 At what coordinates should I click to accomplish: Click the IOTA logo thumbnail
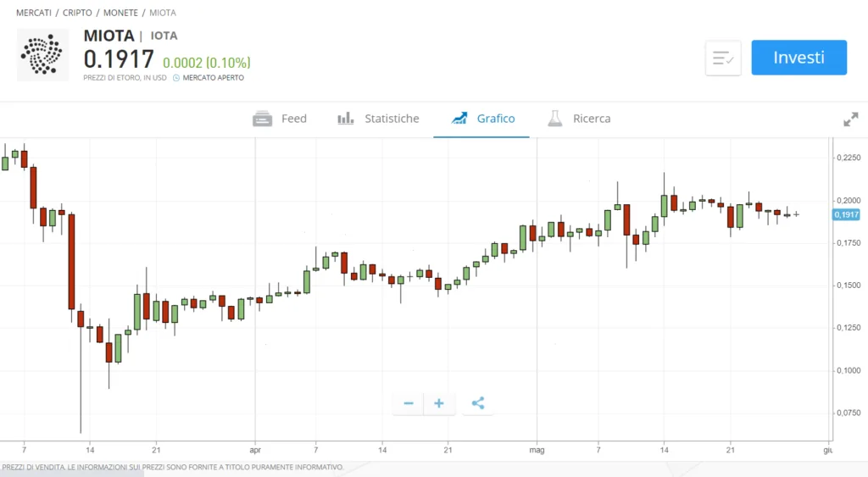click(42, 55)
